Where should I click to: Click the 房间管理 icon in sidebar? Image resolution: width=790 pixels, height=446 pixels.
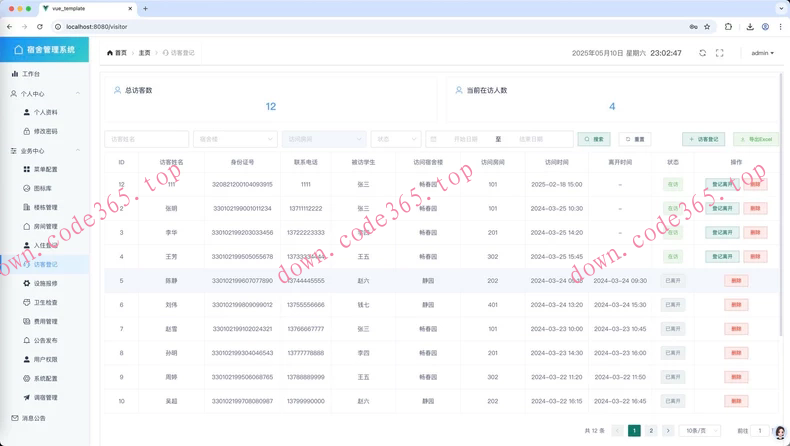(x=27, y=227)
